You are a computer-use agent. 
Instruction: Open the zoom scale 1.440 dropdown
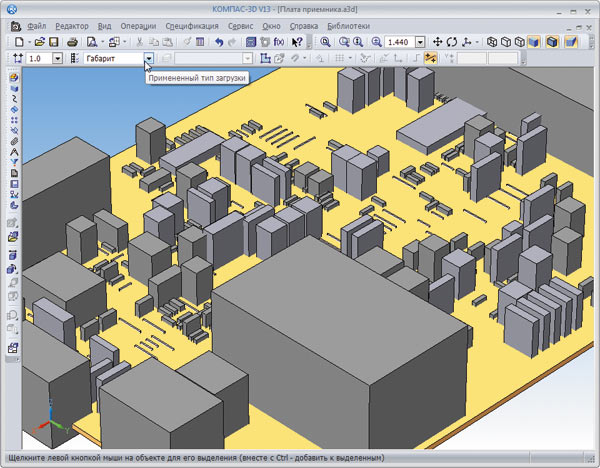click(421, 42)
